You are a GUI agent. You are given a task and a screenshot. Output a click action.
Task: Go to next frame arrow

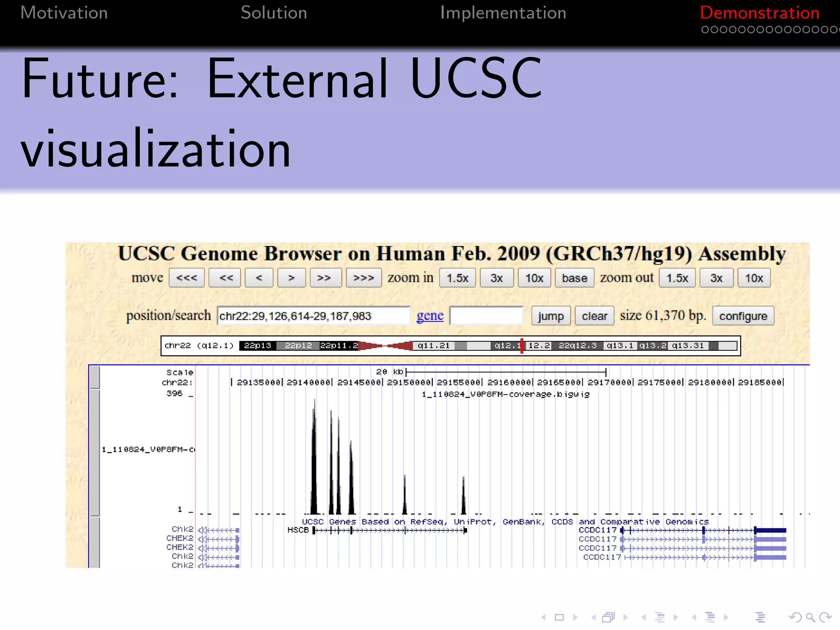[x=625, y=617]
